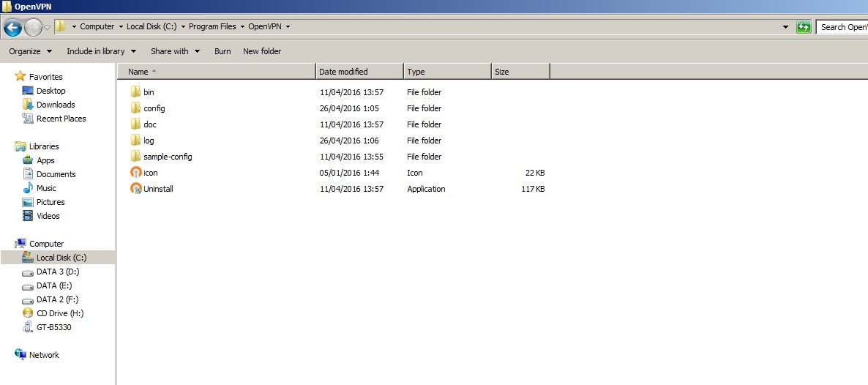
Task: Select the log folder icon
Action: point(136,140)
